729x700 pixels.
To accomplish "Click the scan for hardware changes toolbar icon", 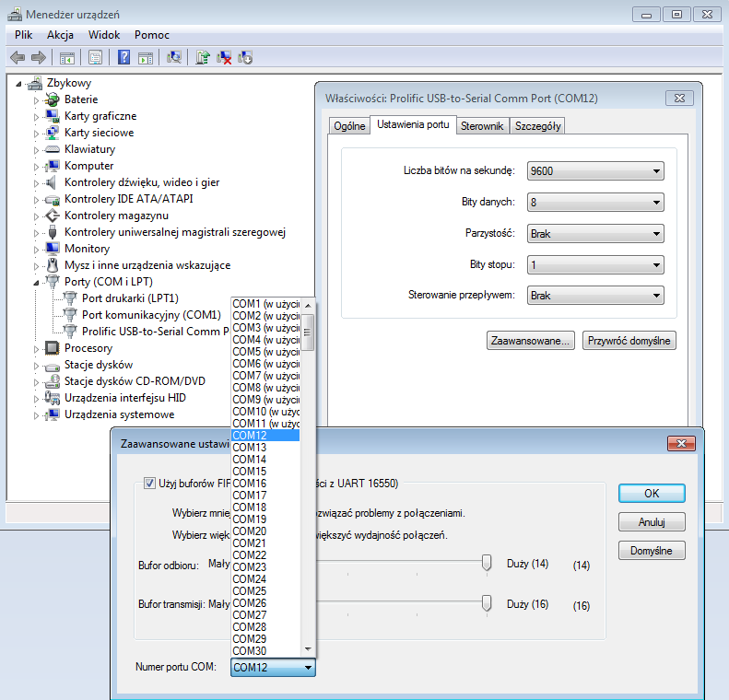I will click(x=173, y=57).
